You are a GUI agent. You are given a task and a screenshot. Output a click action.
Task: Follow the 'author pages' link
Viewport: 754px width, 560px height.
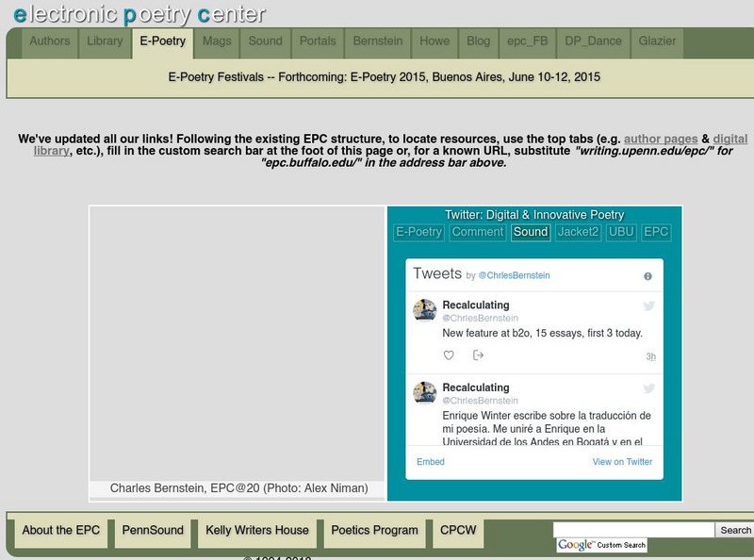[x=661, y=139]
